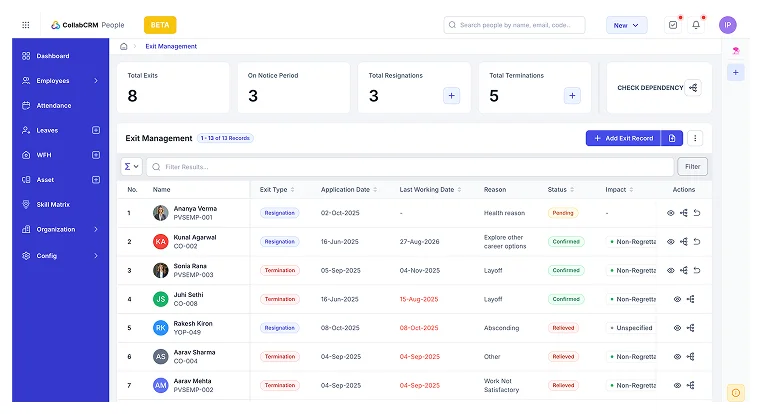The height and width of the screenshot is (414, 762).
Task: Open the app launcher grid icon
Action: (x=26, y=25)
